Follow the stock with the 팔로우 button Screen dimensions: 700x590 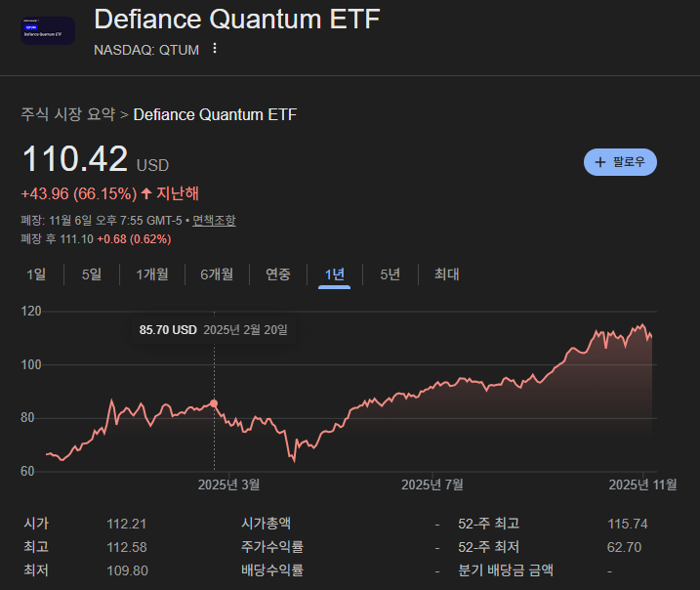pos(620,162)
